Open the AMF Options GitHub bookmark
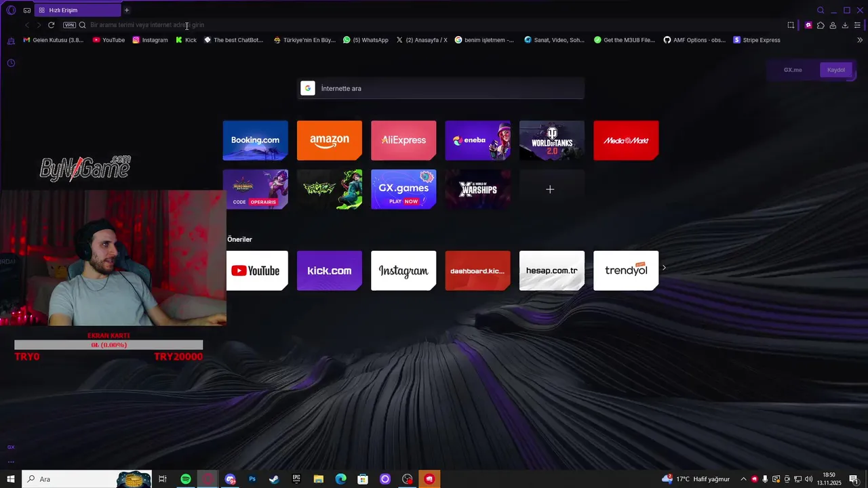 click(x=694, y=40)
